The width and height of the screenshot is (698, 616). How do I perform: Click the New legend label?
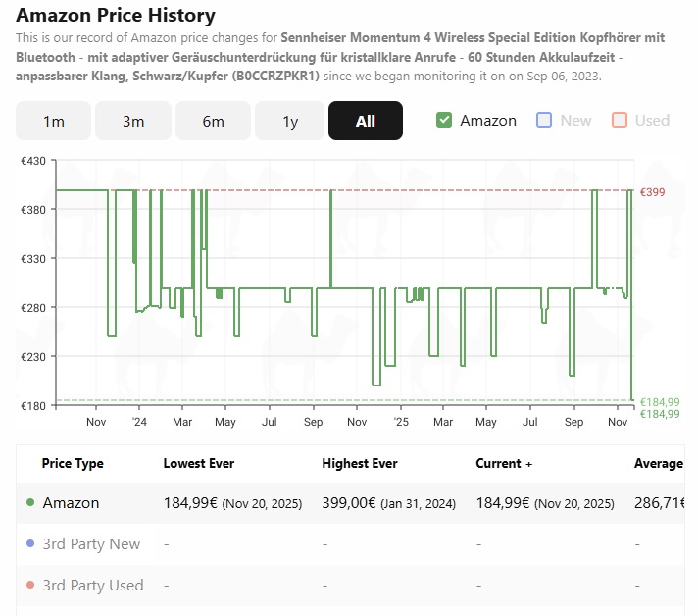(575, 121)
